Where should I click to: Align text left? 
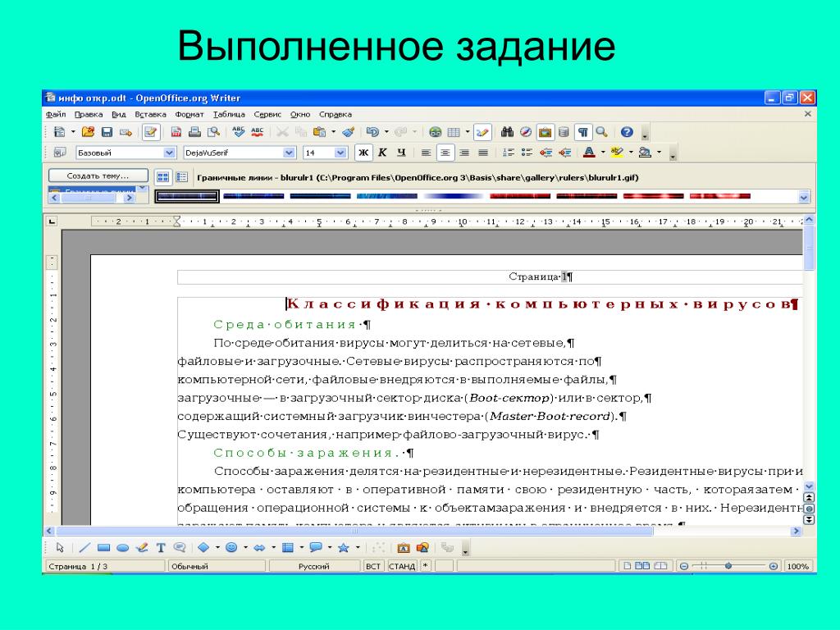click(x=426, y=153)
